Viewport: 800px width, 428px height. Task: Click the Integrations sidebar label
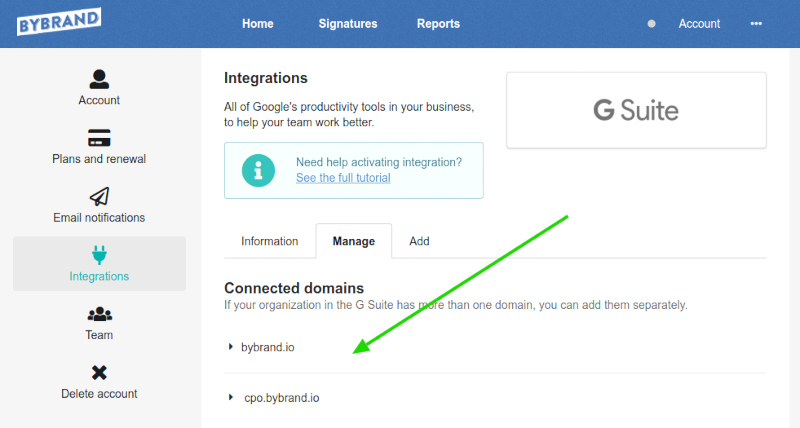pyautogui.click(x=99, y=276)
